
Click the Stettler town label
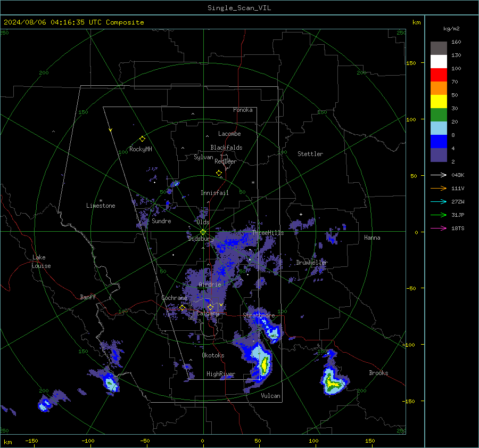click(310, 154)
